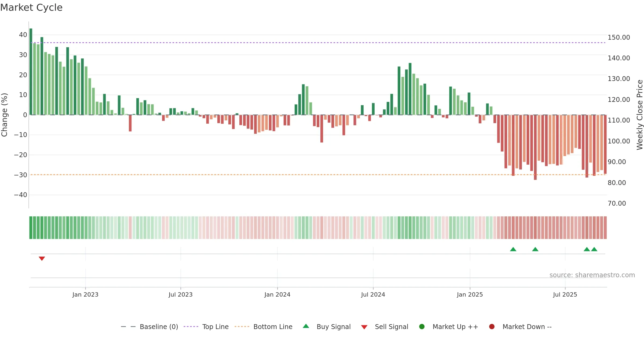The width and height of the screenshot is (644, 362).
Task: Click the 110.00 price axis label
Action: tap(619, 120)
